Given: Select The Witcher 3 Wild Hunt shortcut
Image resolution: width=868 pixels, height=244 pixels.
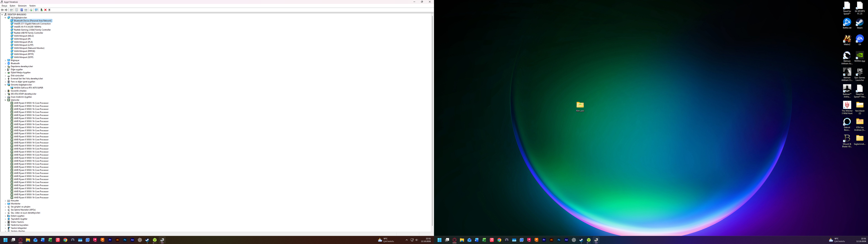Looking at the screenshot, I should click(847, 108).
